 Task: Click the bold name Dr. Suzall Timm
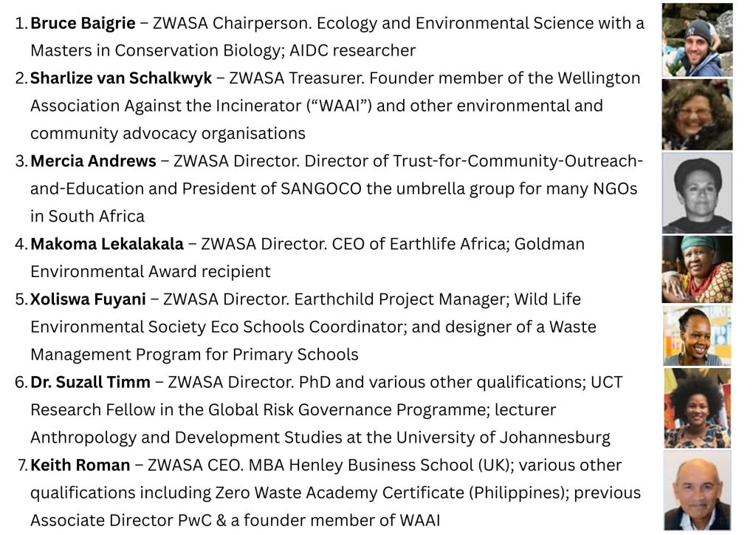click(x=91, y=382)
